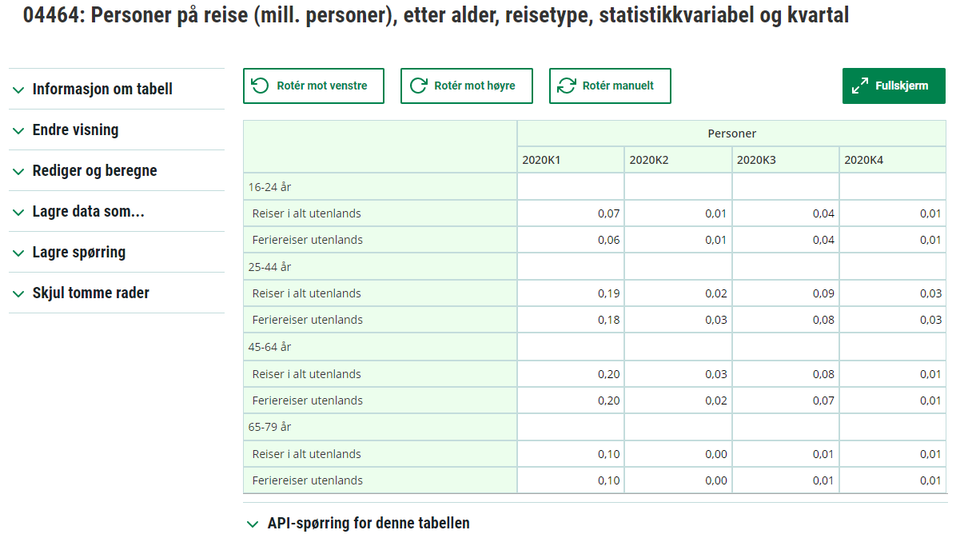Click the Personer table header cell
Screen dimensions: 980x538
731,134
